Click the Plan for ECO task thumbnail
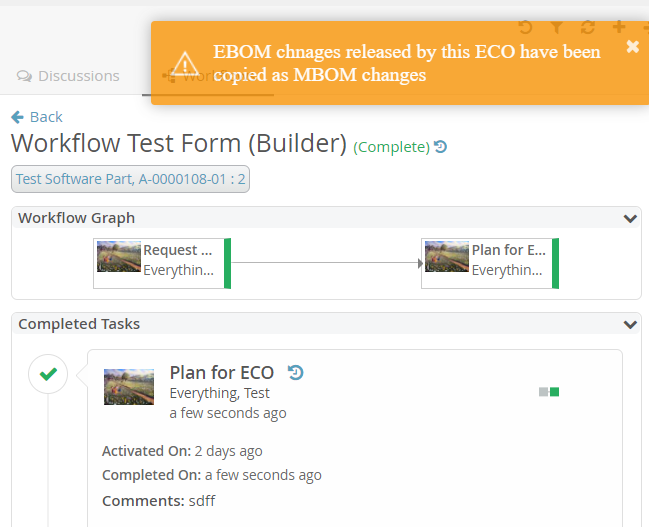649x527 pixels. [x=129, y=387]
